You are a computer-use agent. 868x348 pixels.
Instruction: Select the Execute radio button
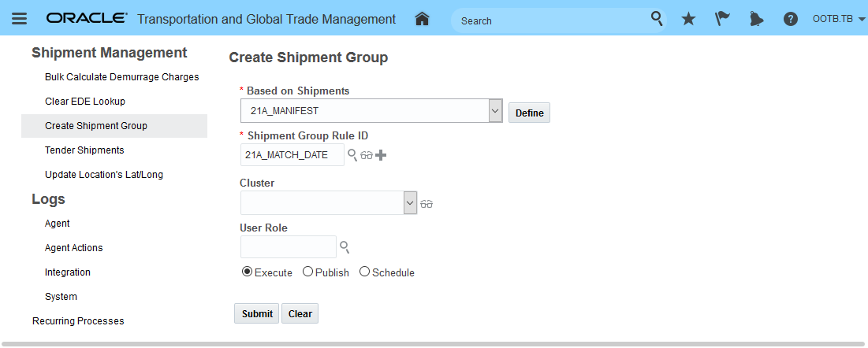tap(247, 272)
